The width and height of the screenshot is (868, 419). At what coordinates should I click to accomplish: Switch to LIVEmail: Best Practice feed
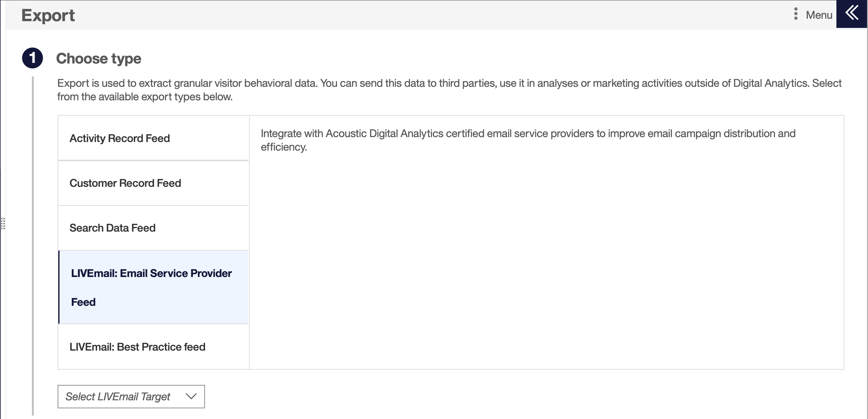(x=153, y=347)
